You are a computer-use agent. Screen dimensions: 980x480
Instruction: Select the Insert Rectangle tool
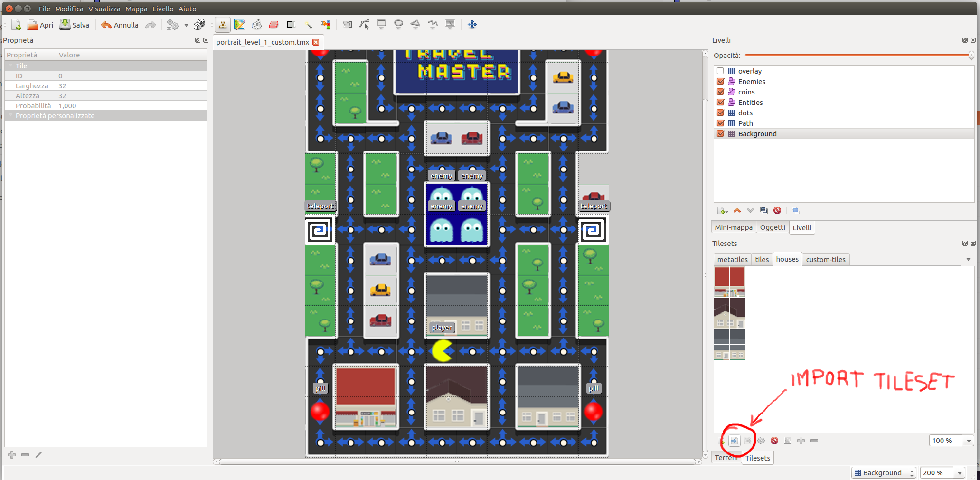pyautogui.click(x=381, y=25)
